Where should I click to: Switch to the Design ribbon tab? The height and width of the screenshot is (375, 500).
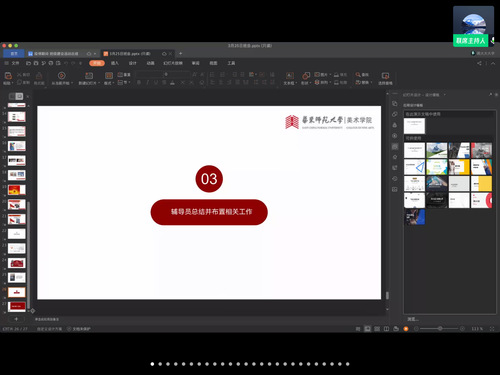132,63
